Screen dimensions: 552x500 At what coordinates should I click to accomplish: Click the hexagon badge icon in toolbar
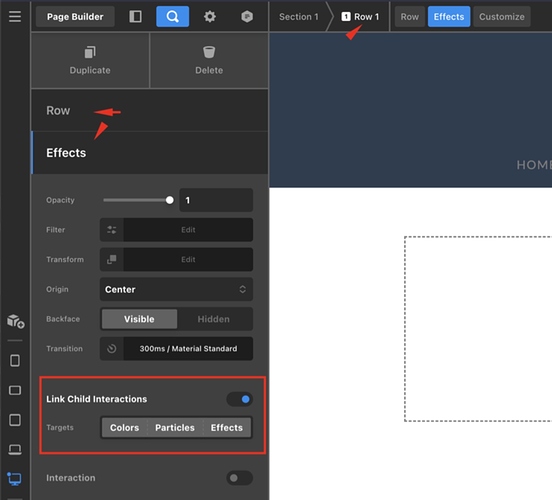(x=247, y=17)
